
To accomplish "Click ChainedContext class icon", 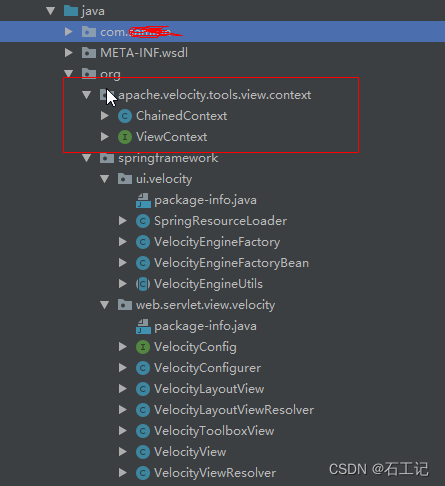I will pyautogui.click(x=125, y=116).
